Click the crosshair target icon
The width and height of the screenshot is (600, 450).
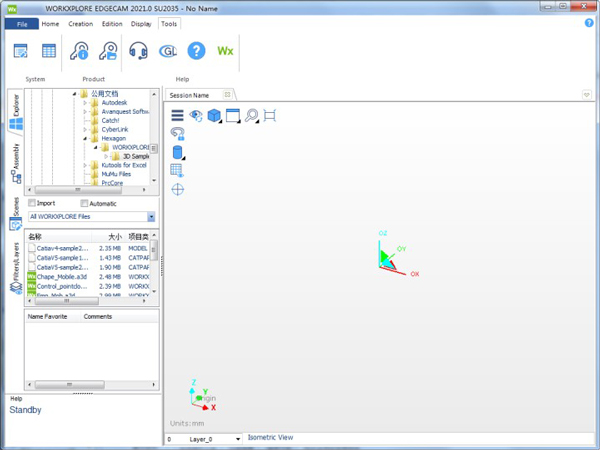pos(178,189)
